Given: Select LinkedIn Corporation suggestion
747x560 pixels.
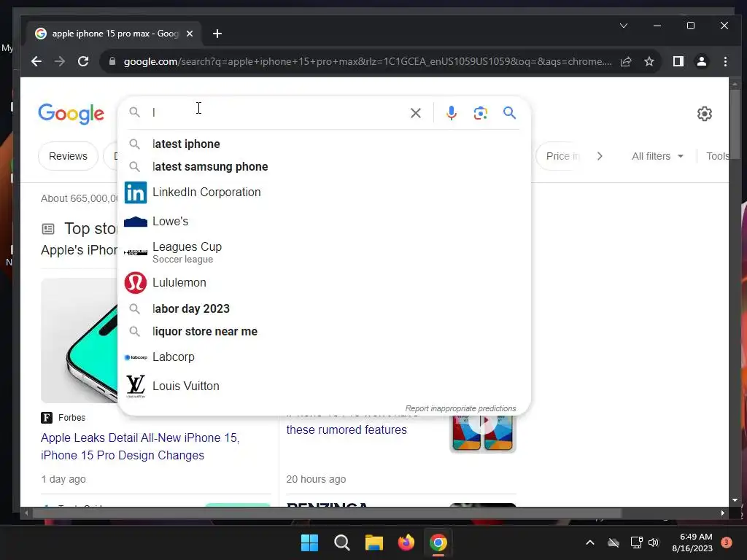Looking at the screenshot, I should (x=324, y=192).
